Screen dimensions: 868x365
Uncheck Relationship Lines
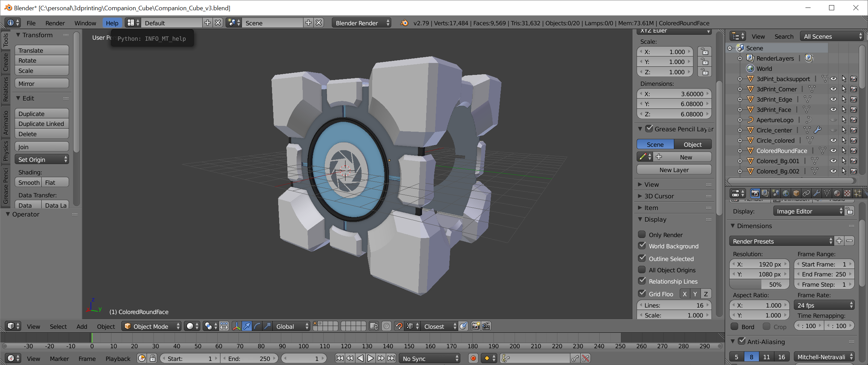(x=642, y=281)
